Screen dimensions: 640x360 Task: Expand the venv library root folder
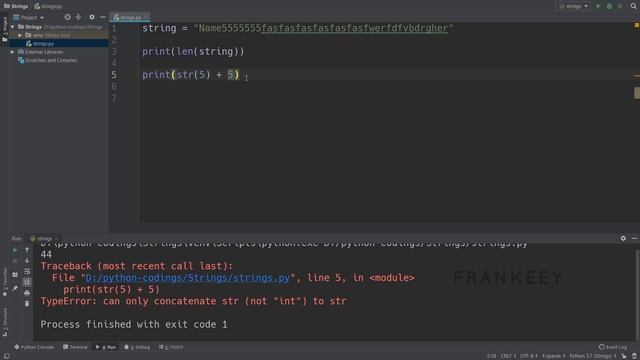tap(20, 36)
